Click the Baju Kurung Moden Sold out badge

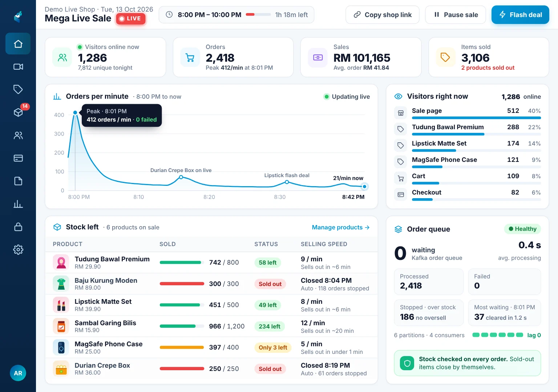click(270, 284)
